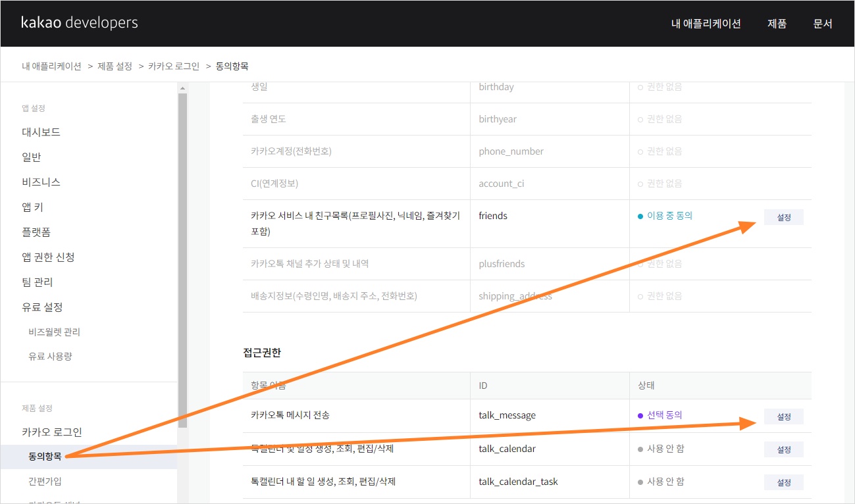Select 동의항목 in sidebar
The width and height of the screenshot is (855, 504).
click(x=89, y=457)
